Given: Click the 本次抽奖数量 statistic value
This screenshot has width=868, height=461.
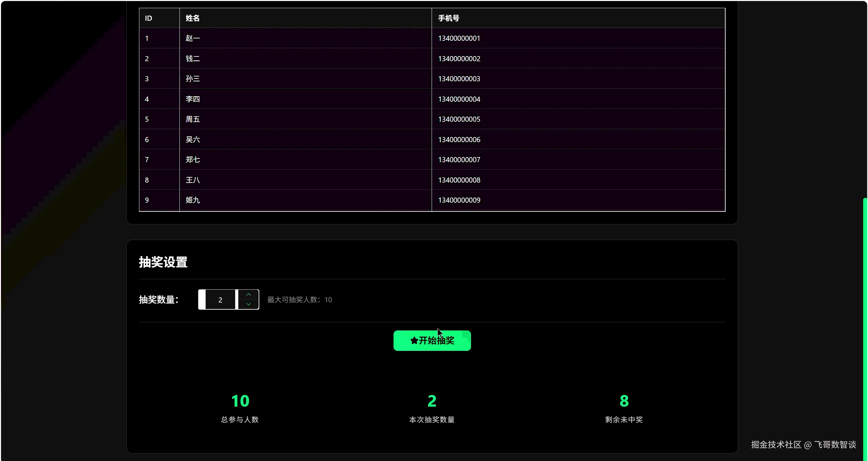Looking at the screenshot, I should 432,401.
